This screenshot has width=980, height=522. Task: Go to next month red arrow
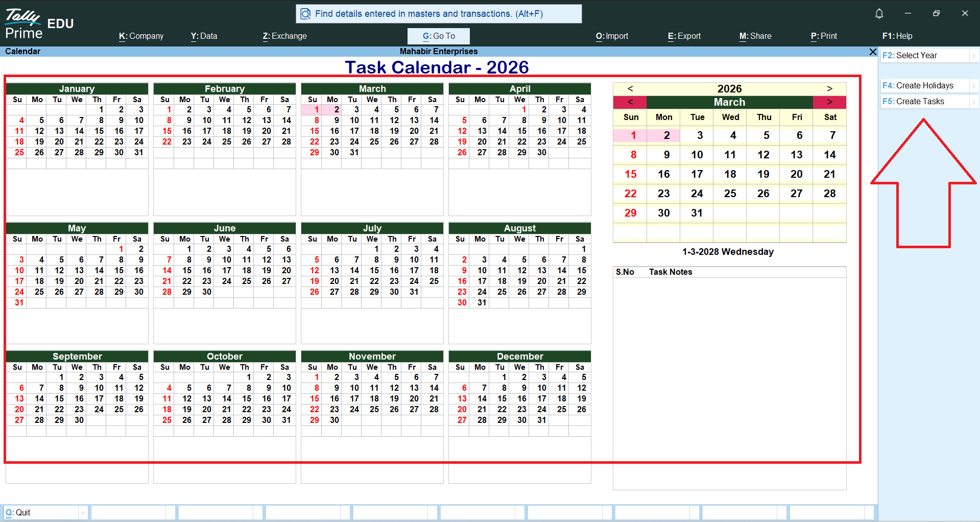tap(829, 102)
